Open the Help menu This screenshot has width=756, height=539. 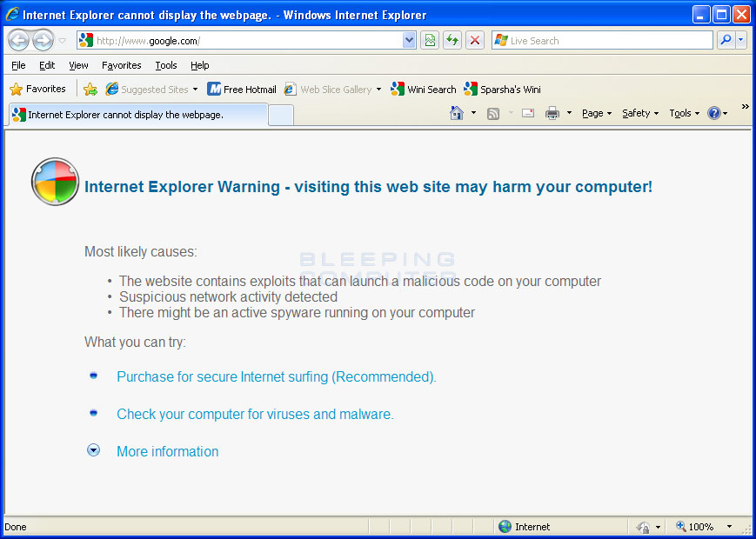[199, 65]
